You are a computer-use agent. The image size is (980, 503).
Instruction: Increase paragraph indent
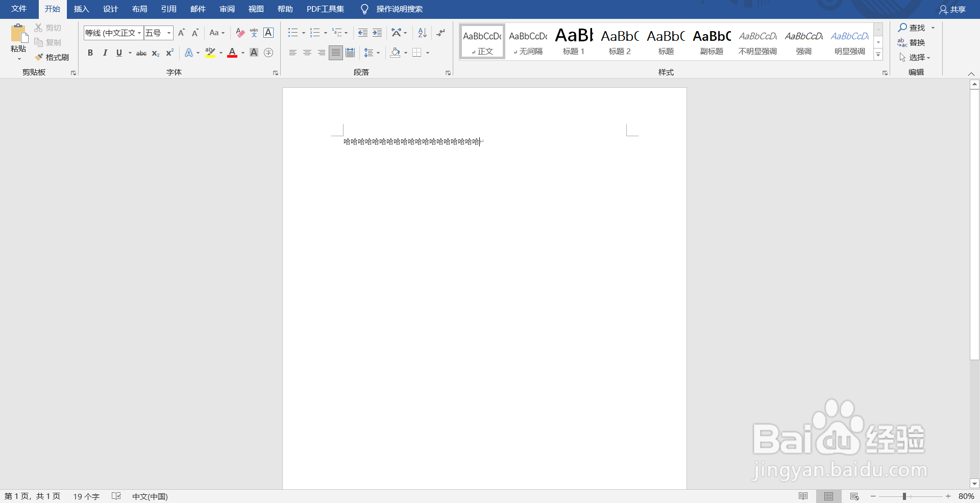(377, 33)
